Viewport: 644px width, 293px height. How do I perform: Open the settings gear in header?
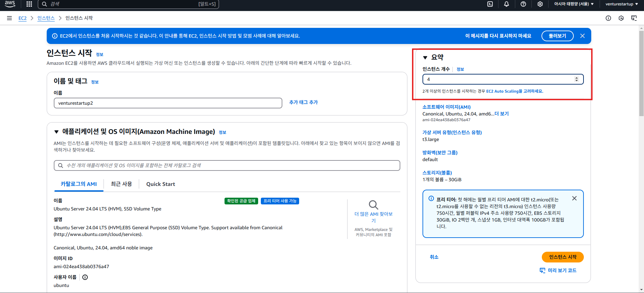(540, 4)
